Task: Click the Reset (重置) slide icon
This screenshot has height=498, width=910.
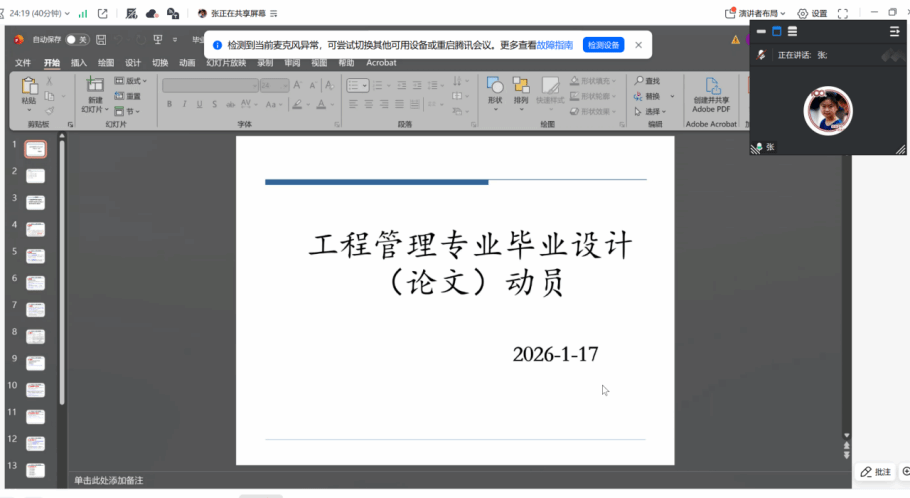Action: 127,96
